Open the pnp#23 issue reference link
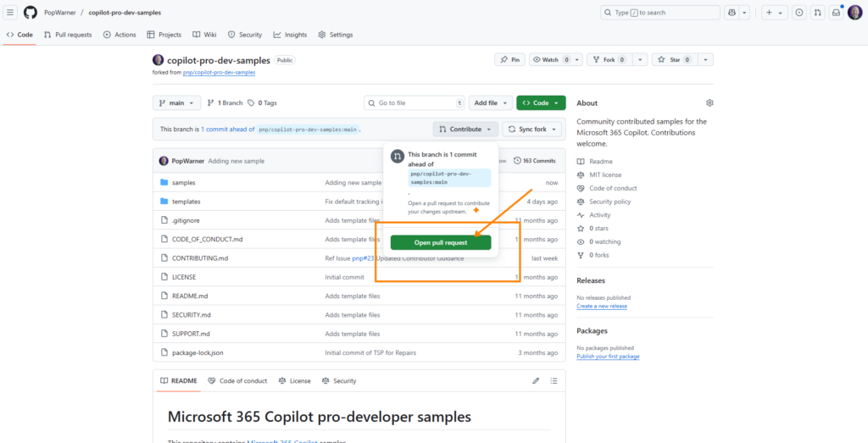The width and height of the screenshot is (868, 443). pos(363,258)
